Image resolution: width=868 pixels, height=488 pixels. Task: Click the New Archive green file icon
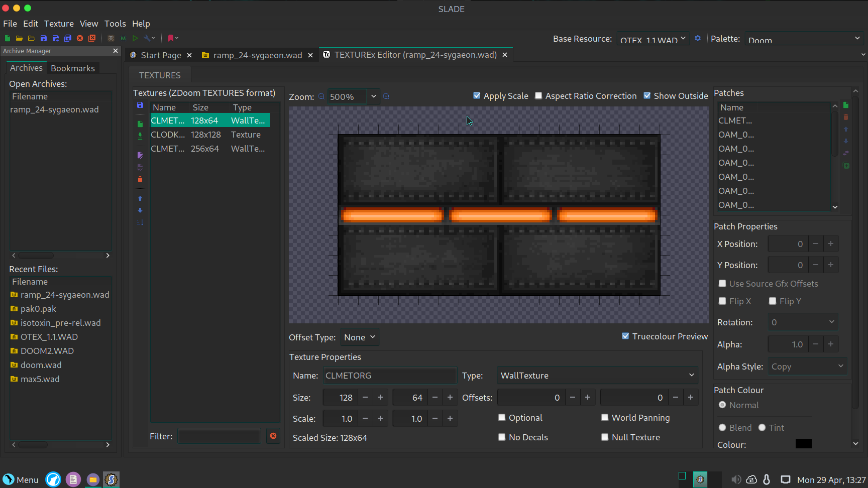click(x=8, y=38)
